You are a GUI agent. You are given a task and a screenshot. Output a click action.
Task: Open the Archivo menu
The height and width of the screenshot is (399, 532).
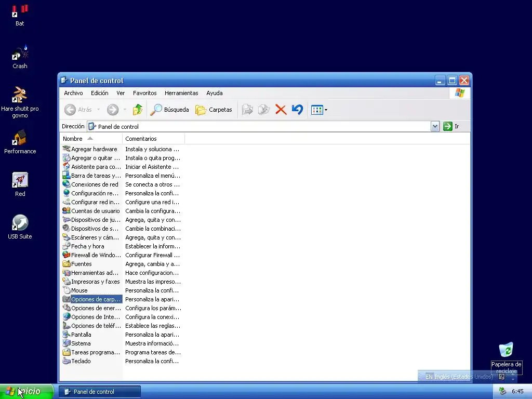tap(73, 93)
